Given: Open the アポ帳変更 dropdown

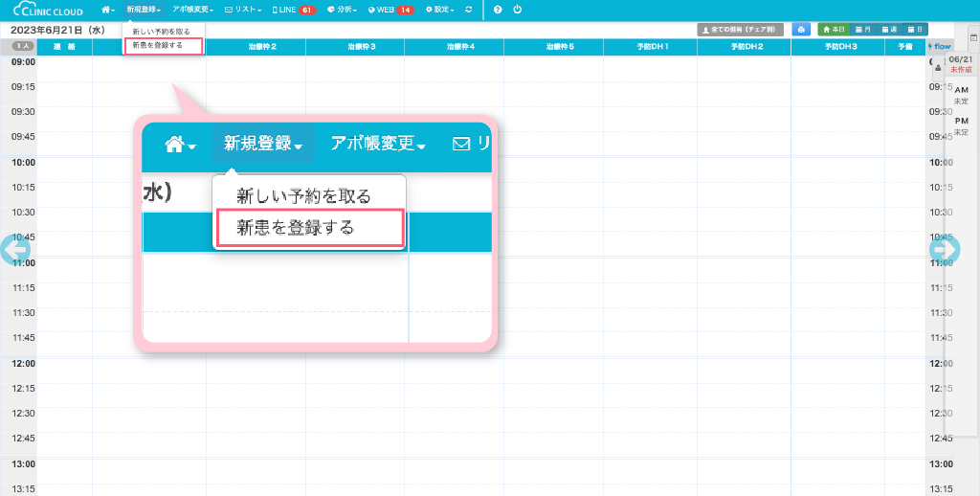Looking at the screenshot, I should tap(191, 10).
